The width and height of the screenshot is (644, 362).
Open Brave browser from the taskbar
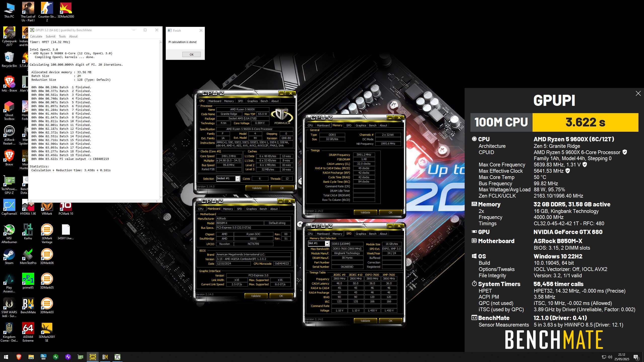pos(19,357)
